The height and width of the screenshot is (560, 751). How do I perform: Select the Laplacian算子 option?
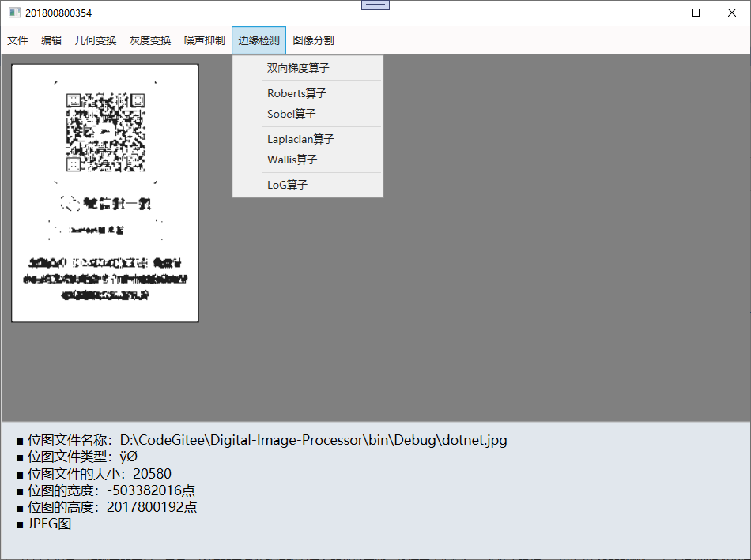(x=308, y=139)
